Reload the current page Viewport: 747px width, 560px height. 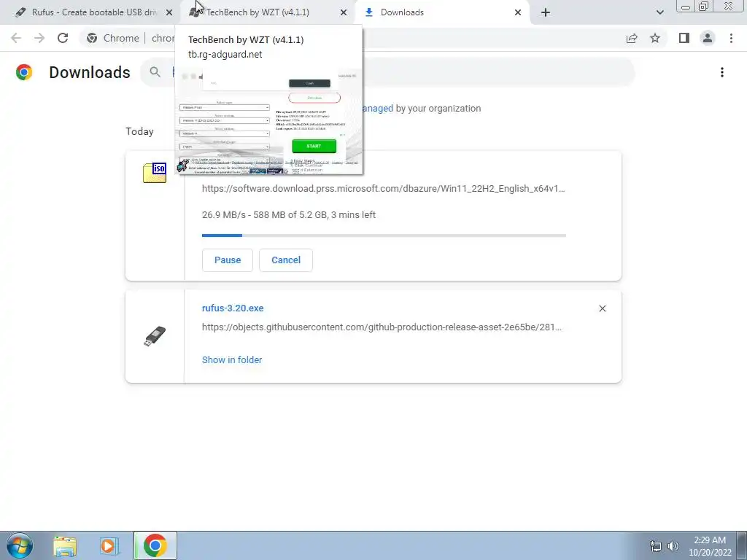tap(63, 38)
